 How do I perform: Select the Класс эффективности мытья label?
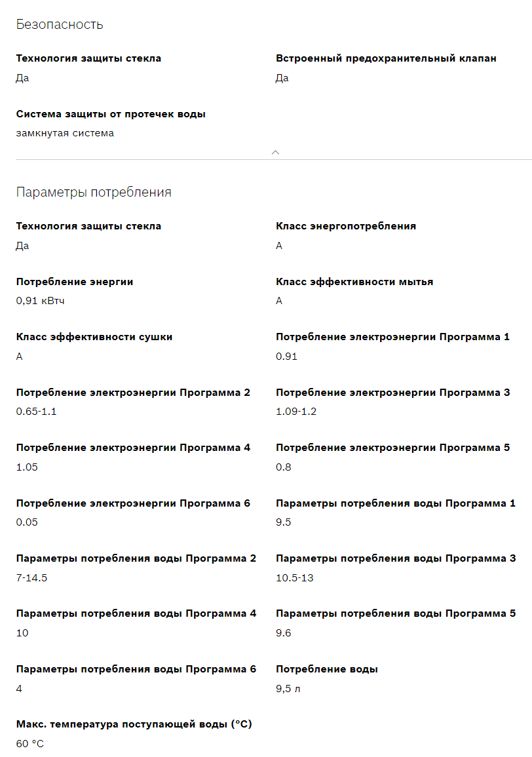pos(354,282)
